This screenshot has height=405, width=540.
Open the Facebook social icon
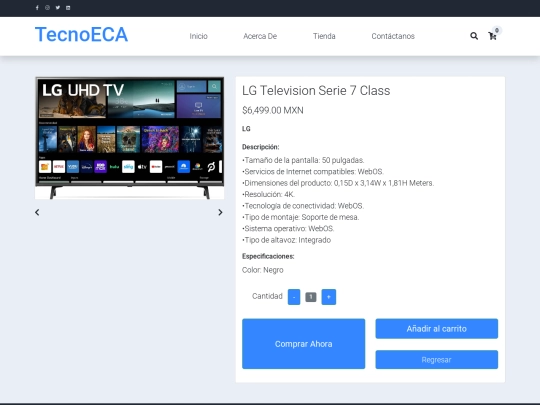tap(37, 8)
